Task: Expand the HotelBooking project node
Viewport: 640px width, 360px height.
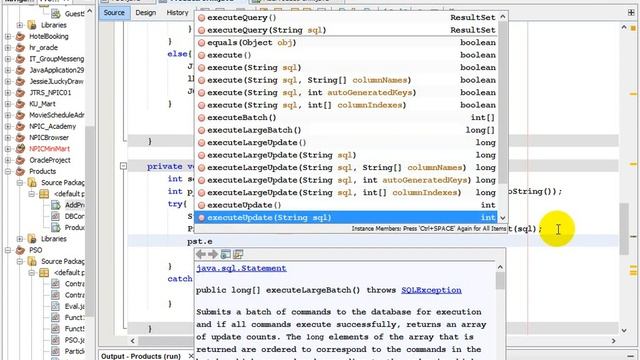Action: point(8,36)
